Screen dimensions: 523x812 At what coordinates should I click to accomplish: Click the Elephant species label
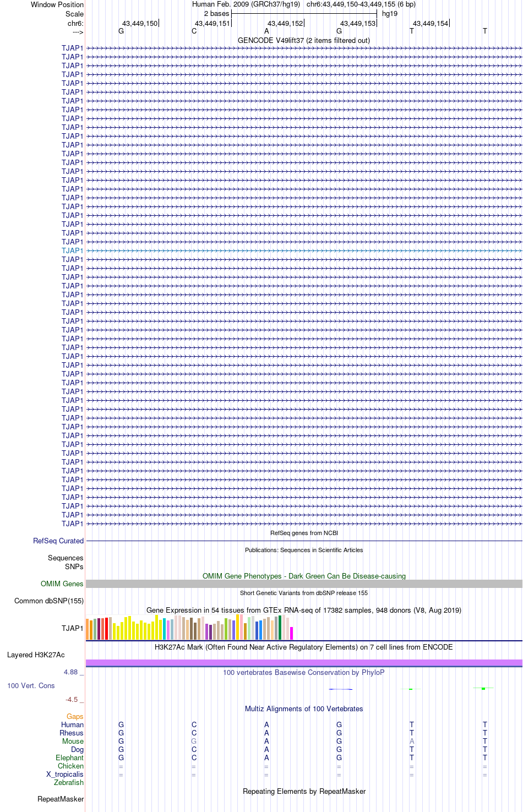pyautogui.click(x=69, y=758)
